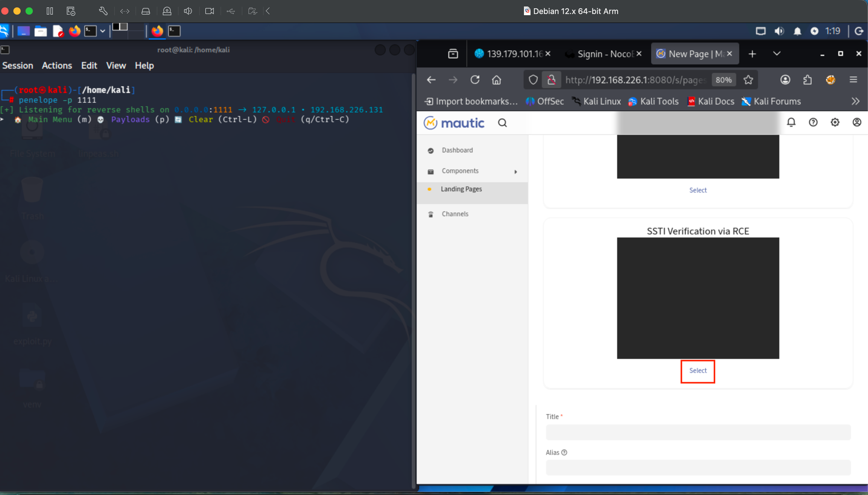Click the VMware USB device icon
The width and height of the screenshot is (868, 495).
pos(231,11)
